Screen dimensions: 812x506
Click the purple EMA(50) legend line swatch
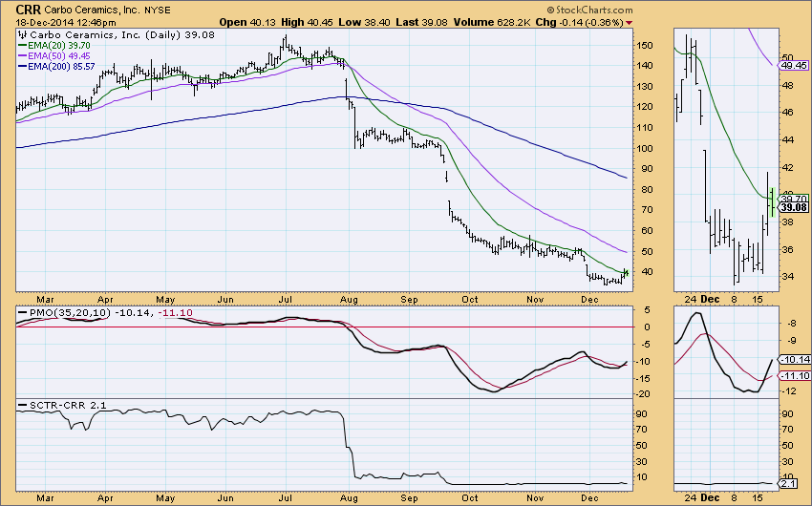point(22,56)
